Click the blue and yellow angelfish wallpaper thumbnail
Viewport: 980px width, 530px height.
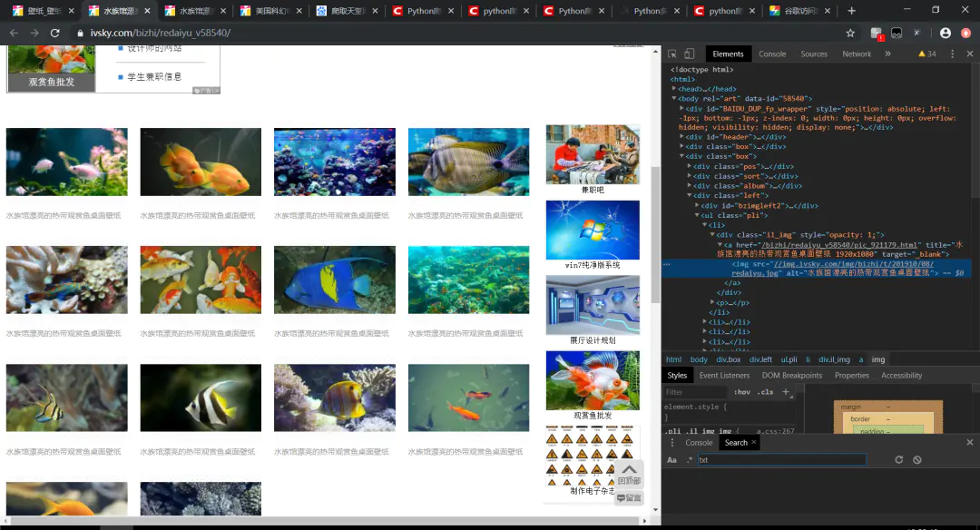pos(334,280)
